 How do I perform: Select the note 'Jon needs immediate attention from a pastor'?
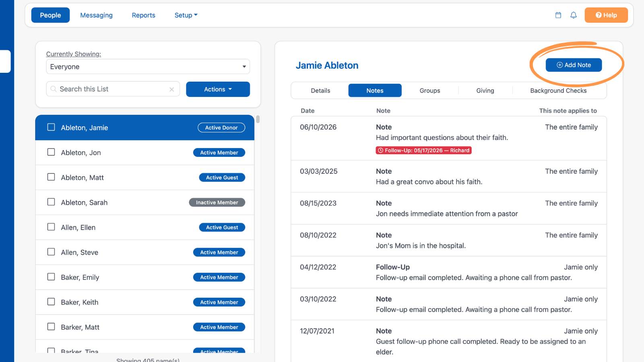tap(449, 208)
